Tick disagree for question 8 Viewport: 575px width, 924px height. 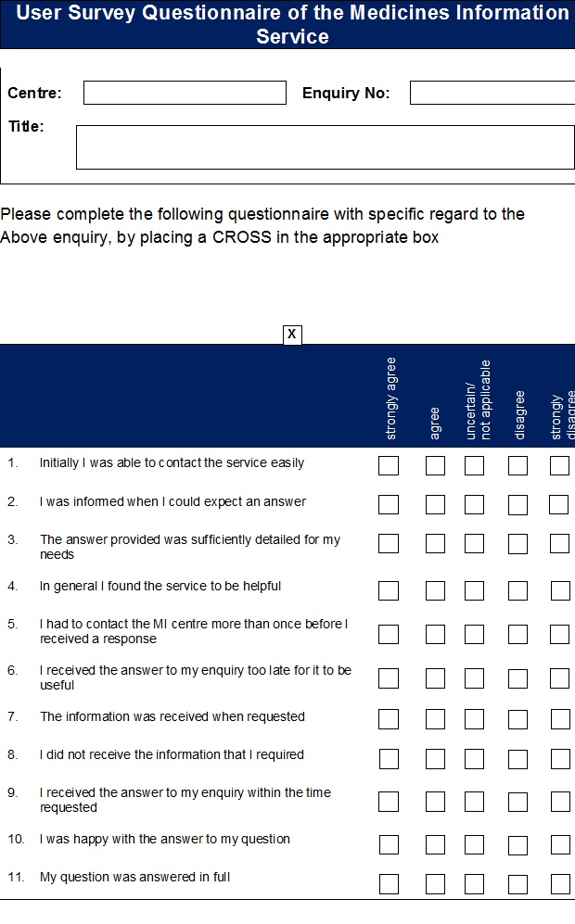(x=517, y=759)
